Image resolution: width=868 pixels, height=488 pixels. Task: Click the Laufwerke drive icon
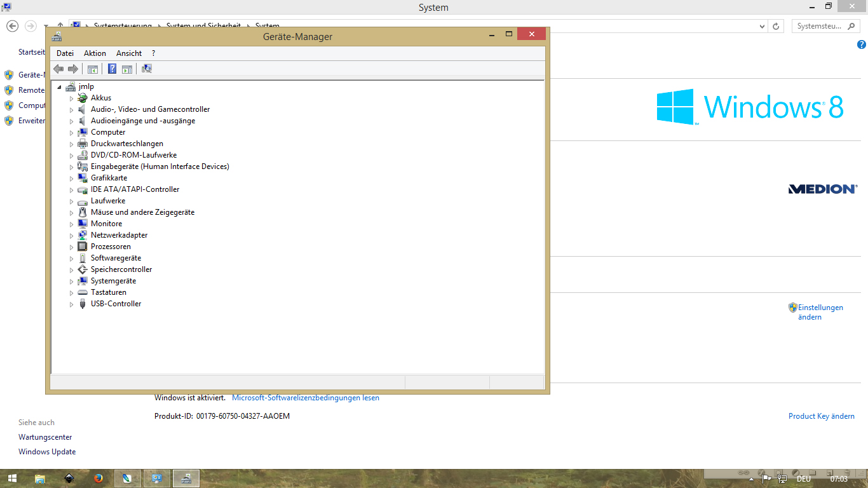83,201
